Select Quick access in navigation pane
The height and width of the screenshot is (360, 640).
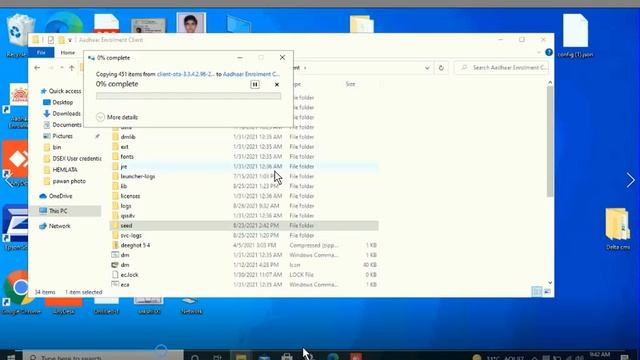[61, 91]
